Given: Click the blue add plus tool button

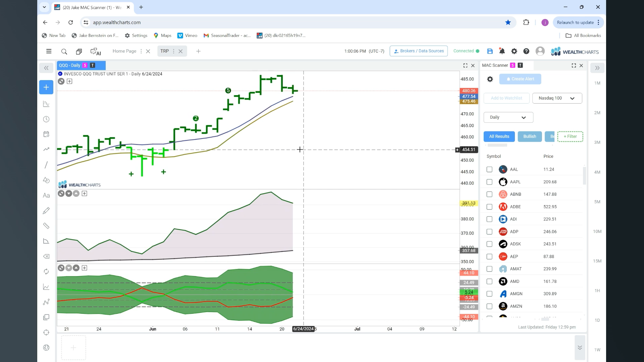Looking at the screenshot, I should click(x=46, y=87).
